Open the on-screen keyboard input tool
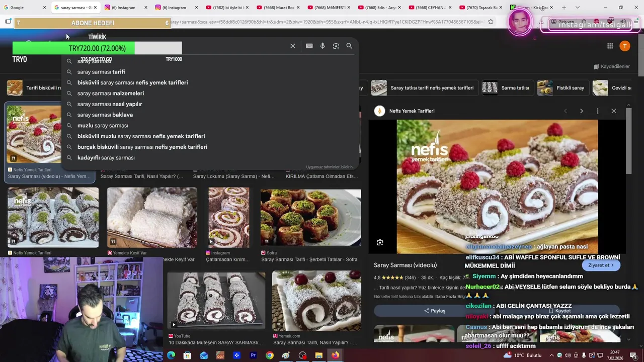Viewport: 644px width, 362px height. coord(309,46)
